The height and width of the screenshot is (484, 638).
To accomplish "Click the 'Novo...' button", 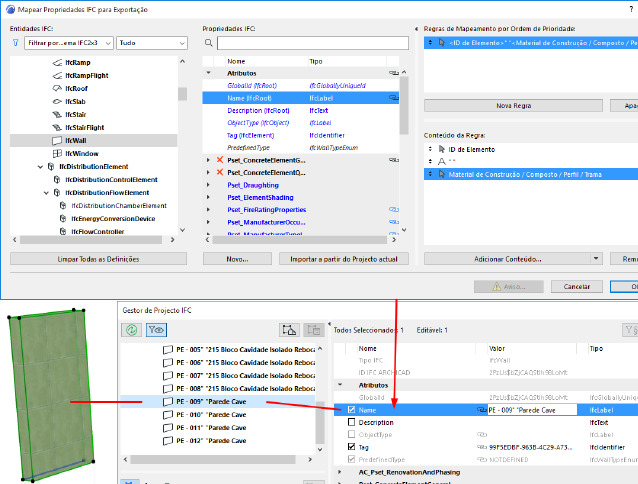I will (237, 259).
